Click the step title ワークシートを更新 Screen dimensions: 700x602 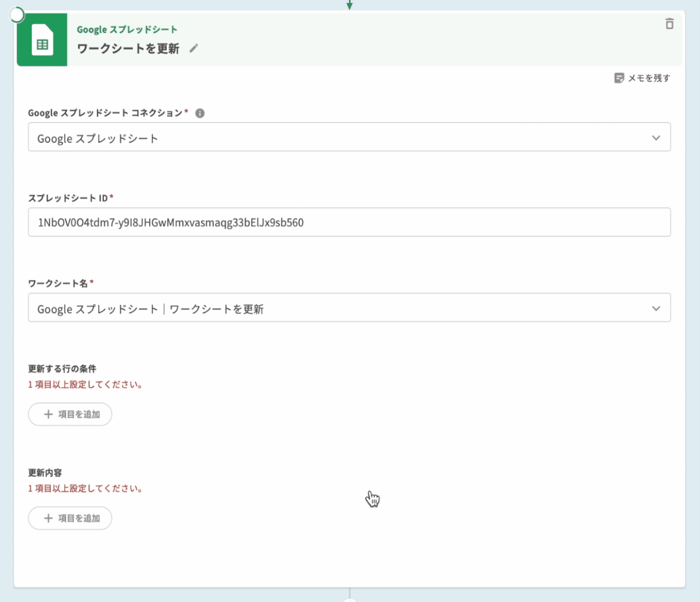(x=128, y=49)
